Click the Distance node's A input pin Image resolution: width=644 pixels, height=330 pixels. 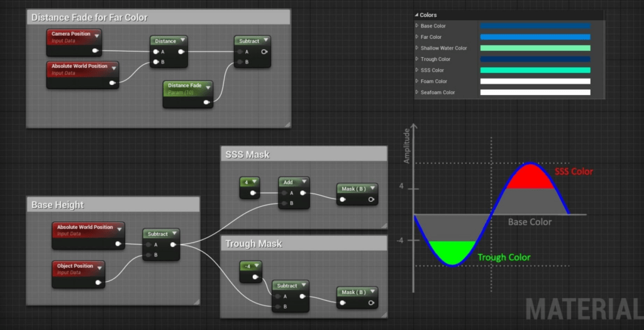pyautogui.click(x=156, y=52)
